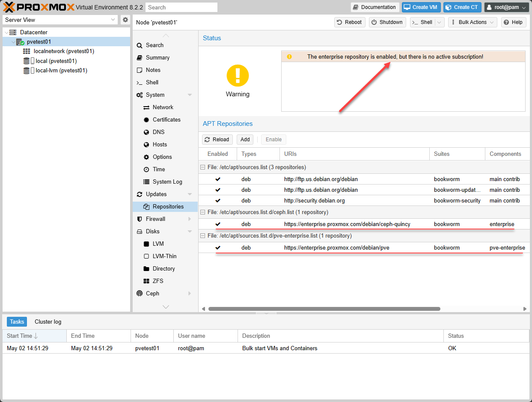Click the Reboot button
The height and width of the screenshot is (402, 532).
(350, 22)
